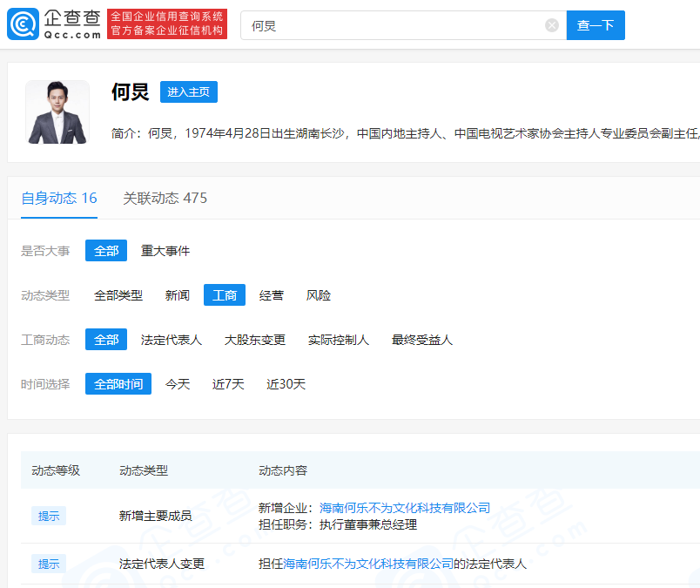Click 提示 tag in 新增主要成员 row
Image resolution: width=700 pixels, height=588 pixels.
(49, 516)
